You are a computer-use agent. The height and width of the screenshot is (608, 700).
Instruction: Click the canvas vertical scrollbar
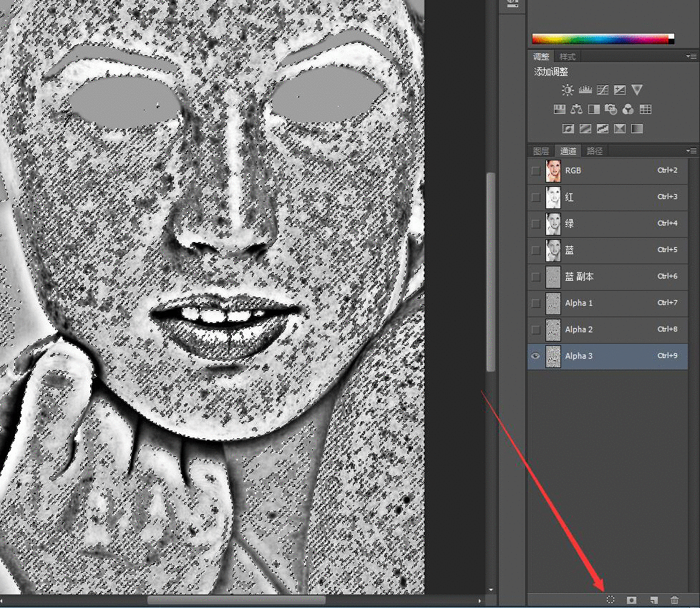491,272
